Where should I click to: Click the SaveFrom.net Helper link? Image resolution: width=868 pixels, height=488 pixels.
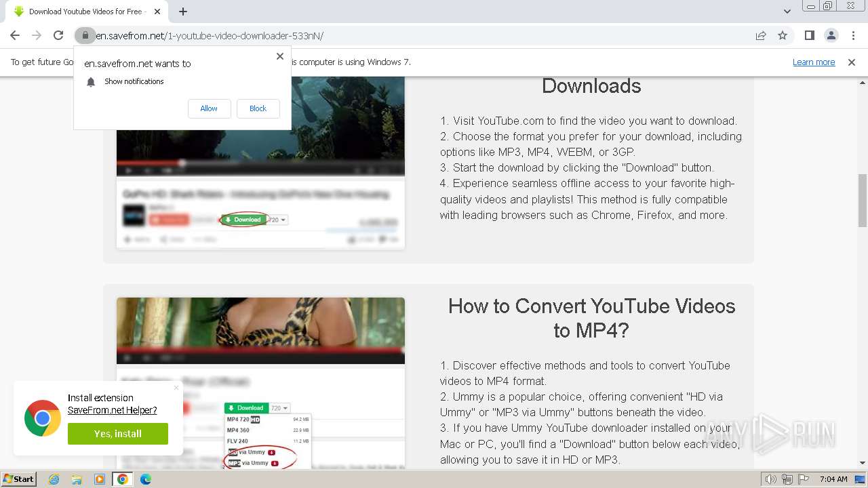coord(112,410)
